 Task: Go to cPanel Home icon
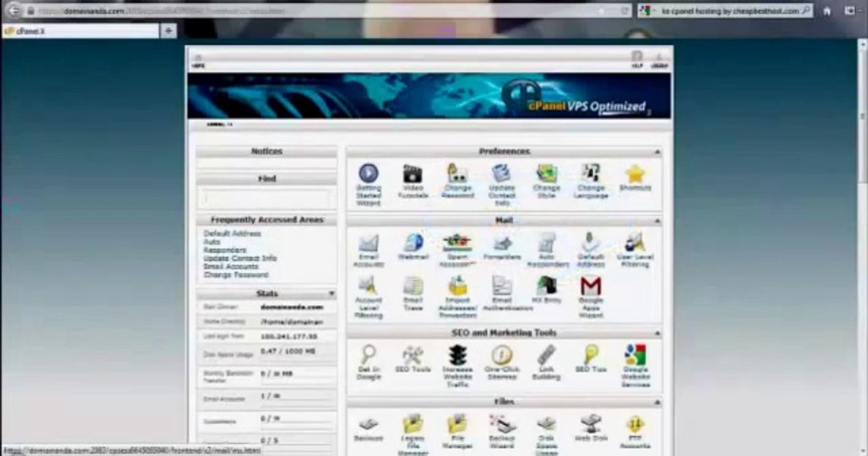pyautogui.click(x=198, y=60)
